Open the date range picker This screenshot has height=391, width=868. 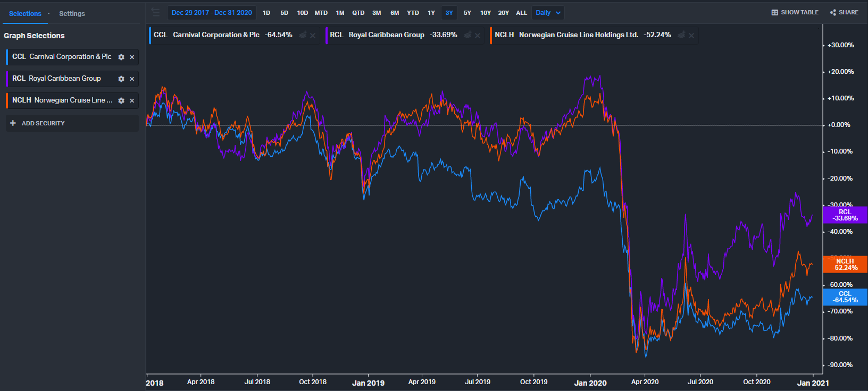coord(212,13)
